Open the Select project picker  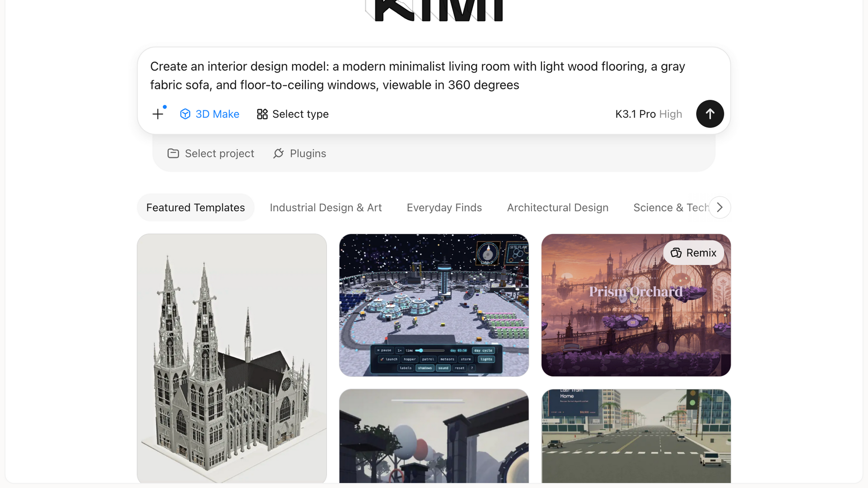pos(211,154)
